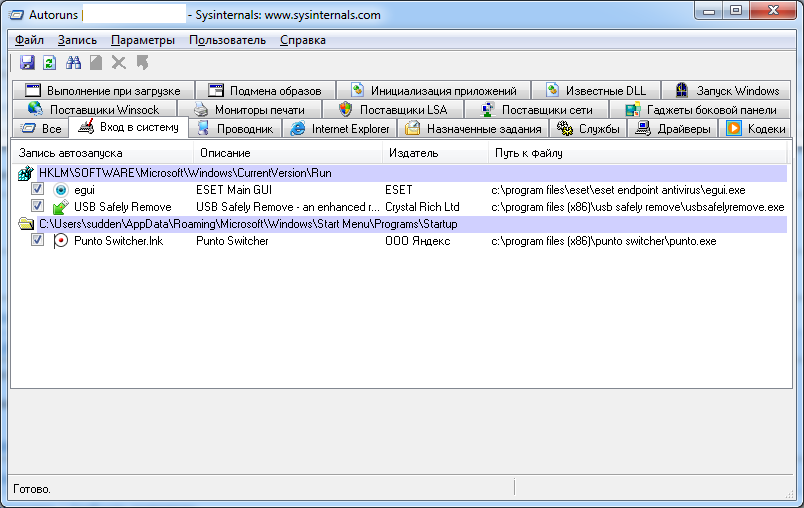Toggle the Punto Switcher.lnk checkbox

click(37, 241)
